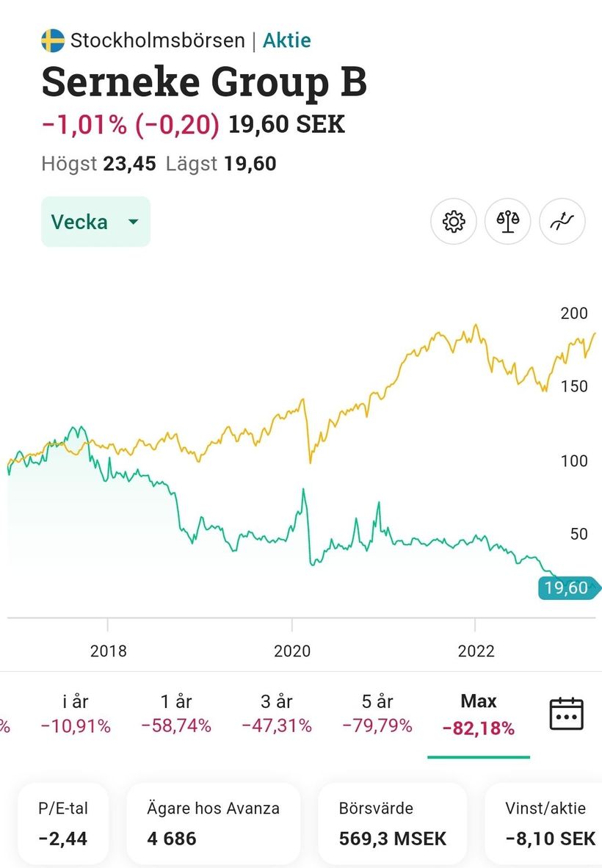Viewport: 602px width, 868px height.
Task: Open the custom date range calendar icon
Action: click(566, 714)
